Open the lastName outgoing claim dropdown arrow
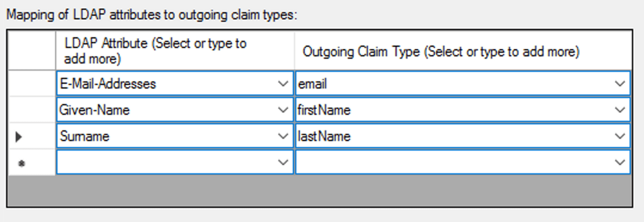Image resolution: width=644 pixels, height=222 pixels. click(x=620, y=136)
